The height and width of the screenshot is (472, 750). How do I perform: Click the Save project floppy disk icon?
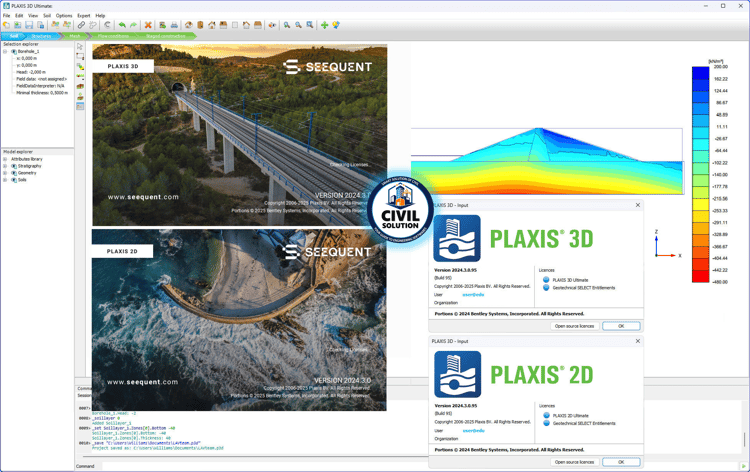29,25
